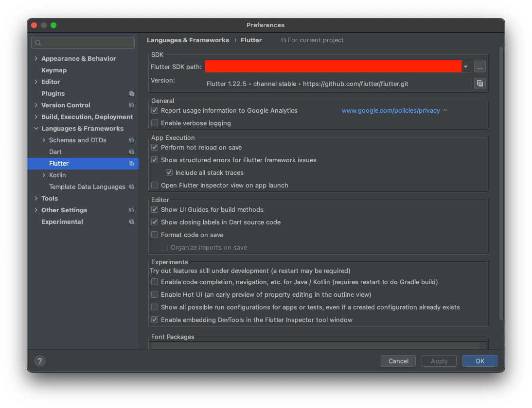Click the icon beside Template Data Languages

pos(131,187)
